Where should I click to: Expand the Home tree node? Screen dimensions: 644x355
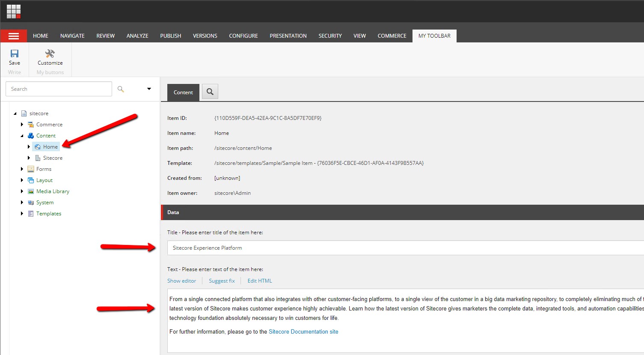(29, 147)
